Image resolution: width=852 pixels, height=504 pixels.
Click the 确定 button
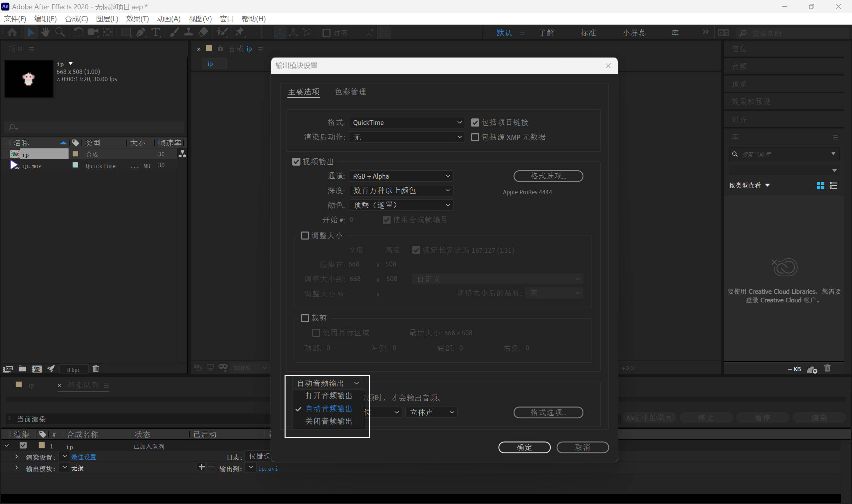point(524,447)
